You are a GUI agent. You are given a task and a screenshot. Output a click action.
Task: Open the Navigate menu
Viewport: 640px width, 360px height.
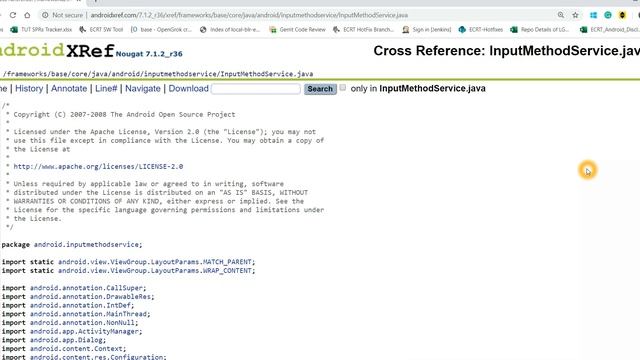(x=143, y=89)
